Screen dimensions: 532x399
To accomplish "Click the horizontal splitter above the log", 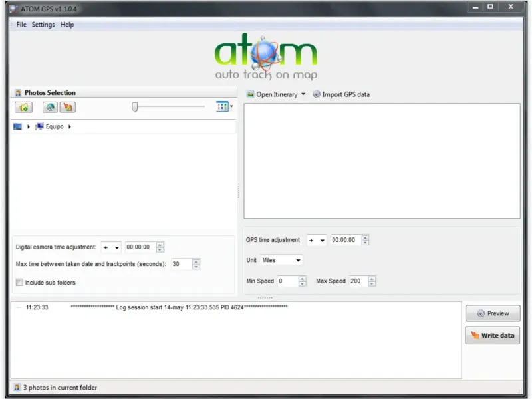I will pos(265,297).
